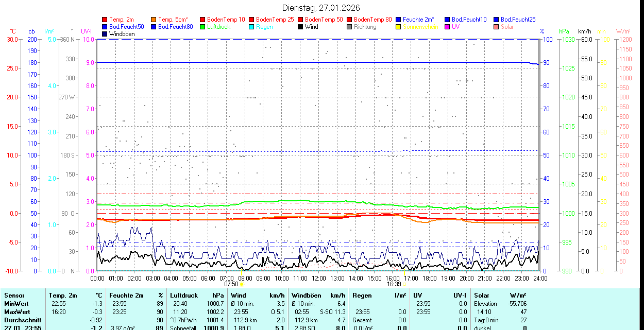Viewport: 644px width, 330px height.
Task: Click the Luftdruck column header in table
Action: pos(184,296)
